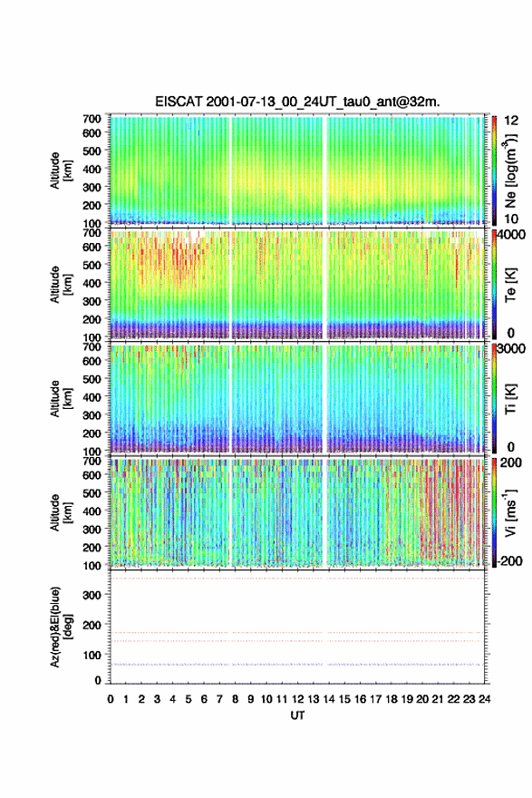Click the 4000 label on Te colorbar

pos(512,235)
